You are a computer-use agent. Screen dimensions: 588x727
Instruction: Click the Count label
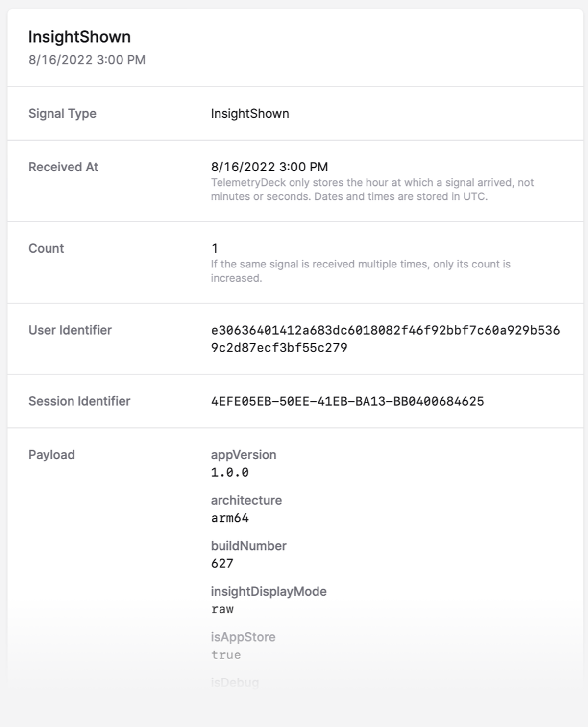pyautogui.click(x=46, y=248)
